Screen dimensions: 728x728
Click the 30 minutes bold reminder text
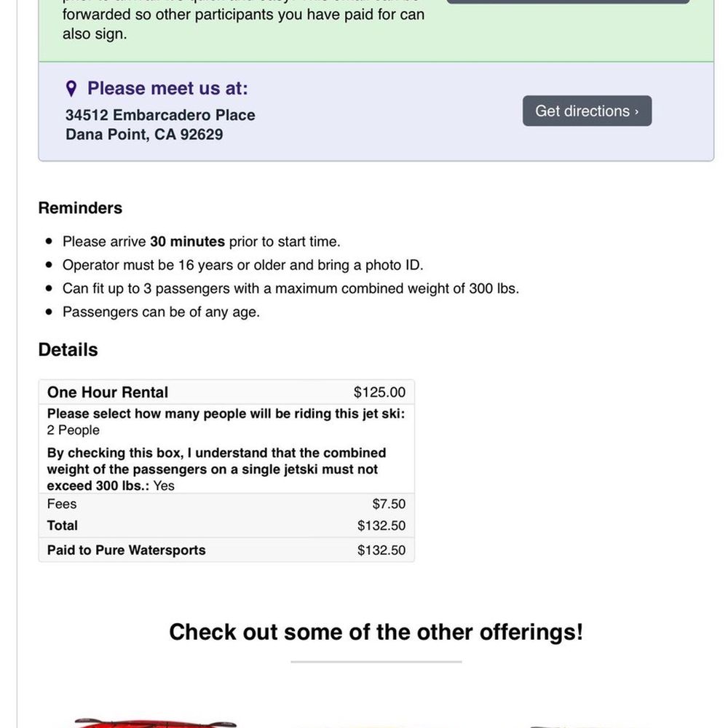tap(187, 242)
